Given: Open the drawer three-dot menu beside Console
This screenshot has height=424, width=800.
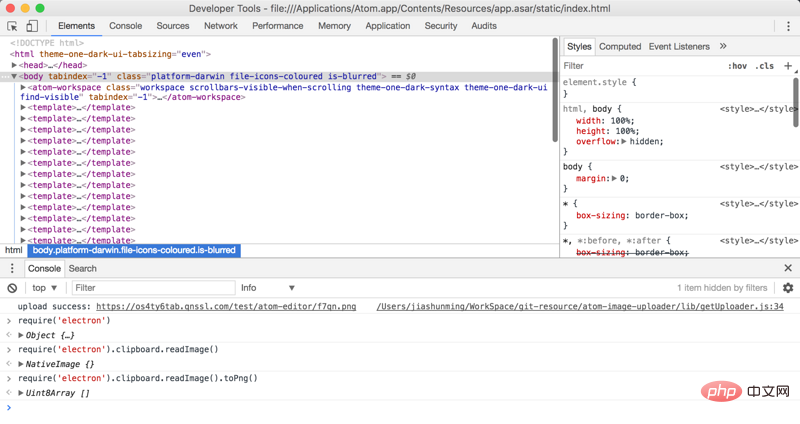Looking at the screenshot, I should pyautogui.click(x=12, y=268).
